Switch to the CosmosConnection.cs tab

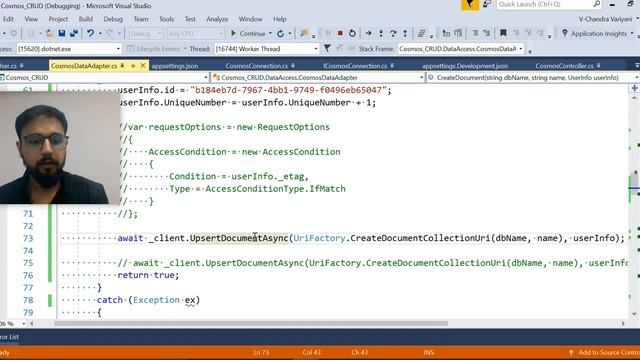coord(257,66)
